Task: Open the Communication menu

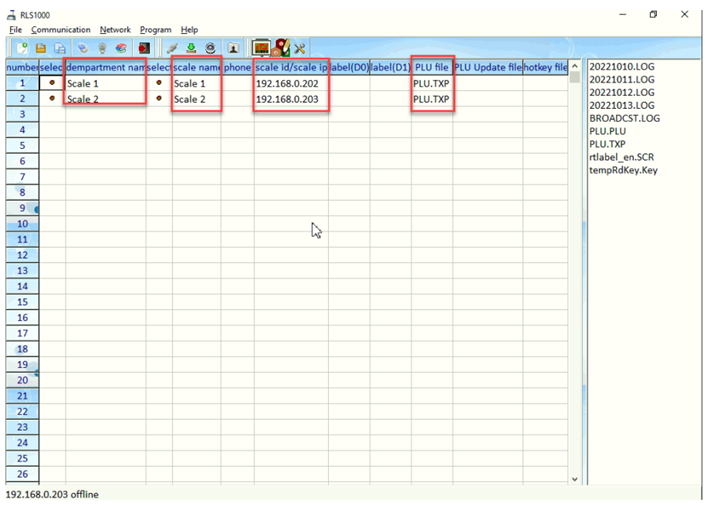Action: pyautogui.click(x=60, y=30)
